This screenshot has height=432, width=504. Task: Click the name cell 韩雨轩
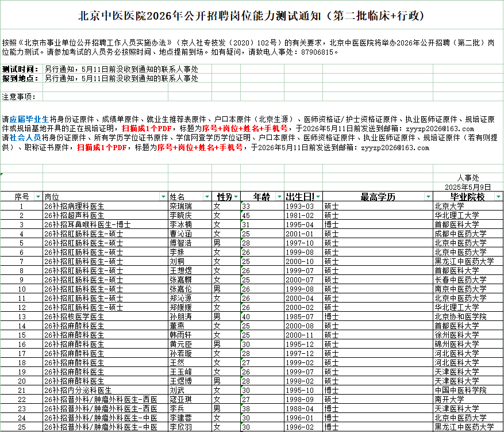(190, 335)
